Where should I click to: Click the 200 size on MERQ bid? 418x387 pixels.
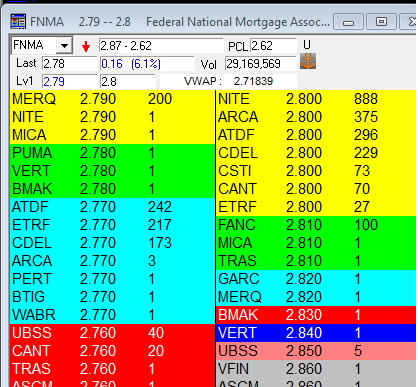coord(160,99)
